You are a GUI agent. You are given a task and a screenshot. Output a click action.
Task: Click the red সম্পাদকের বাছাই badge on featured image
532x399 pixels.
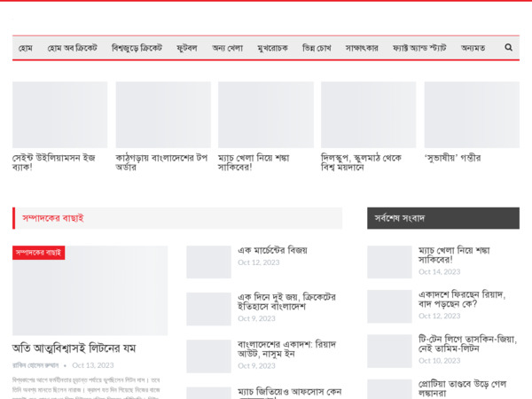pyautogui.click(x=39, y=253)
